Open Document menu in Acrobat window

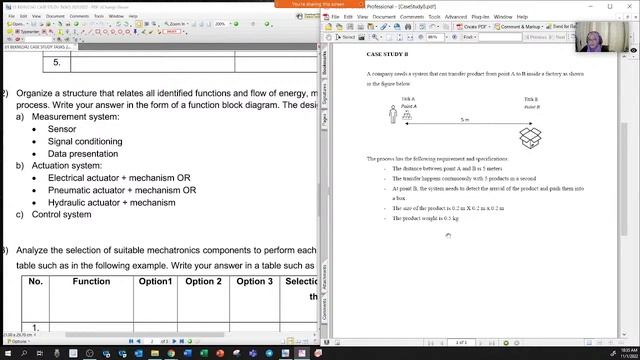384,17
